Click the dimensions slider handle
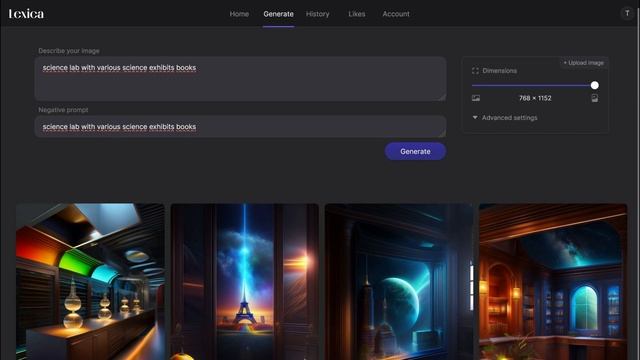This screenshot has width=640, height=360. tap(595, 85)
